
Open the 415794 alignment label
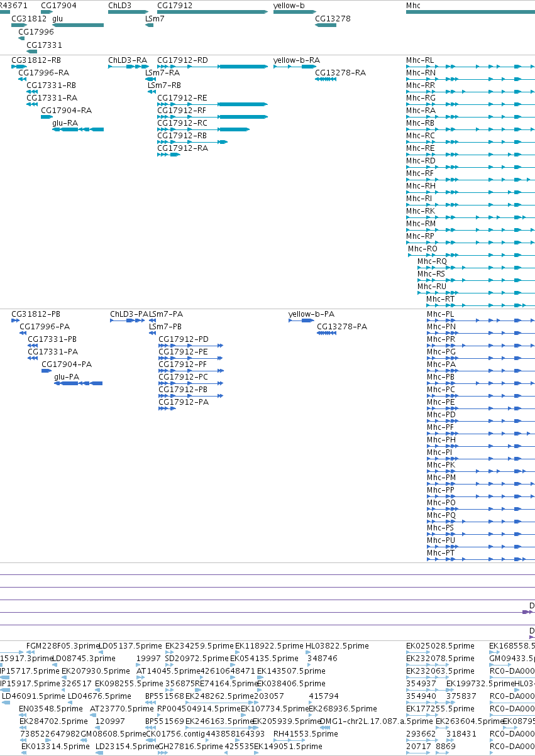click(323, 696)
